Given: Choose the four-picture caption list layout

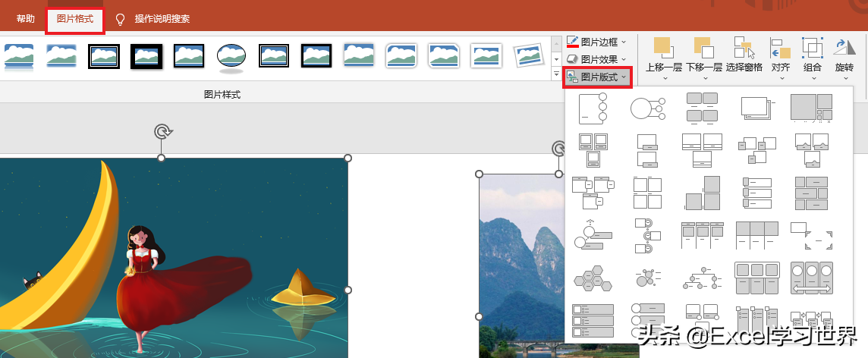Looking at the screenshot, I should [x=702, y=108].
